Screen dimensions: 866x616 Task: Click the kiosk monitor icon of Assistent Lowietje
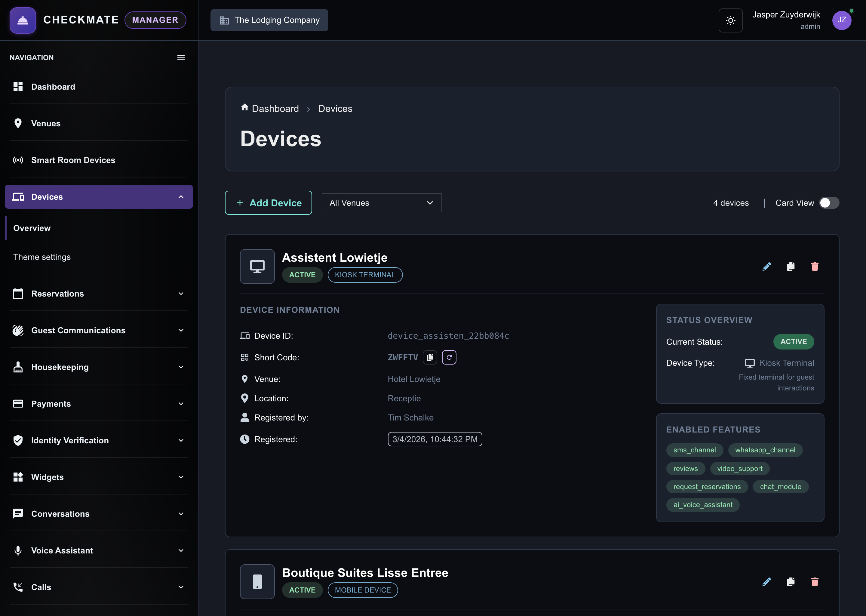click(257, 266)
